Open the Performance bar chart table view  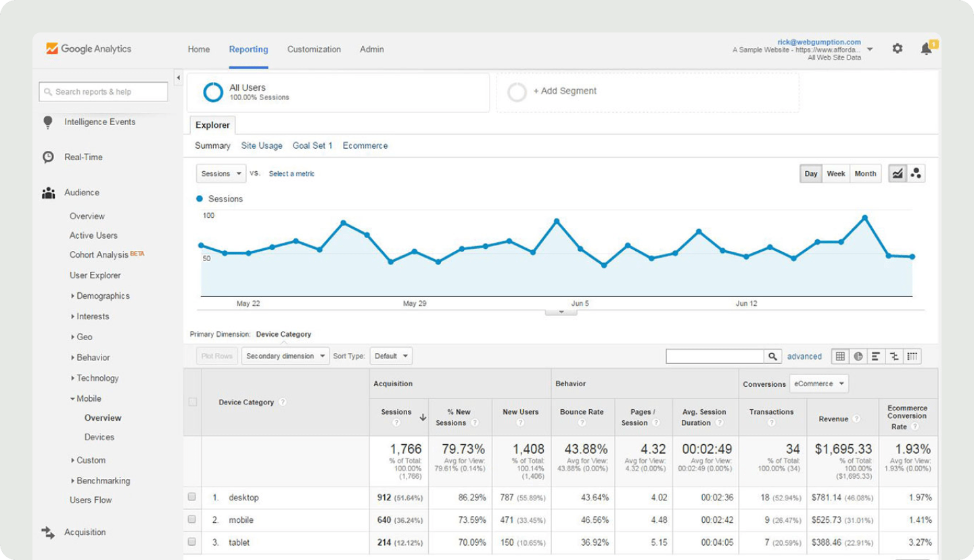tap(876, 356)
